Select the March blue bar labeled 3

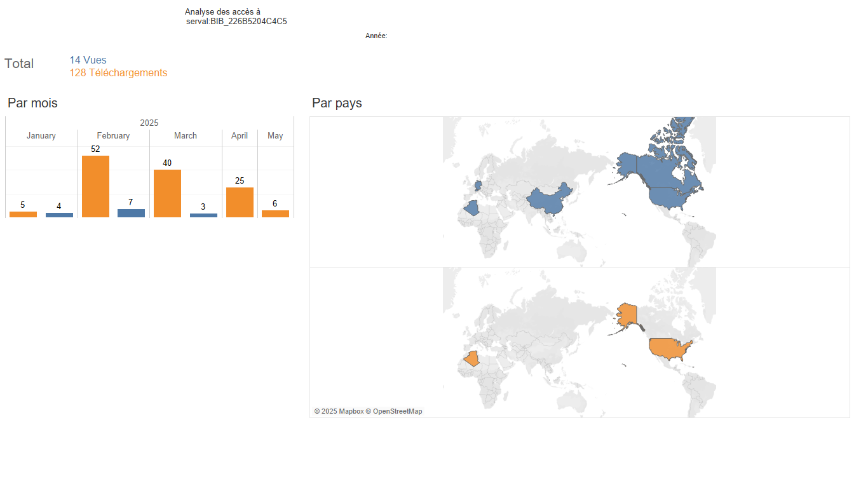coord(203,215)
